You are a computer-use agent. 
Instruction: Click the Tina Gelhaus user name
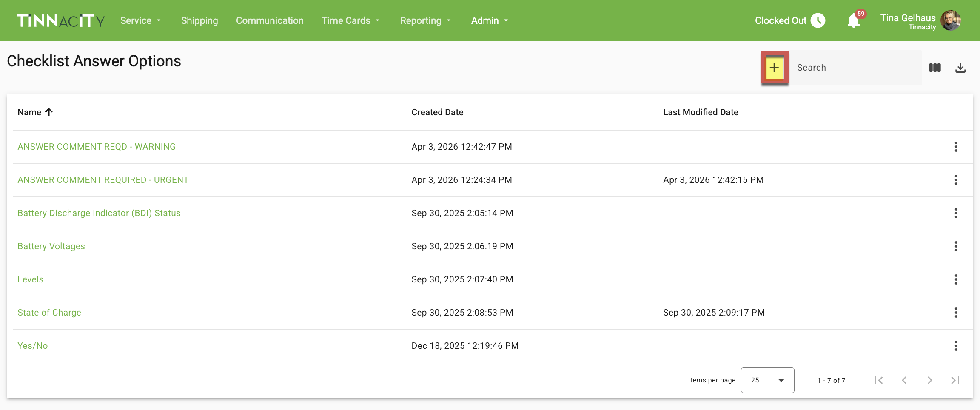click(908, 18)
